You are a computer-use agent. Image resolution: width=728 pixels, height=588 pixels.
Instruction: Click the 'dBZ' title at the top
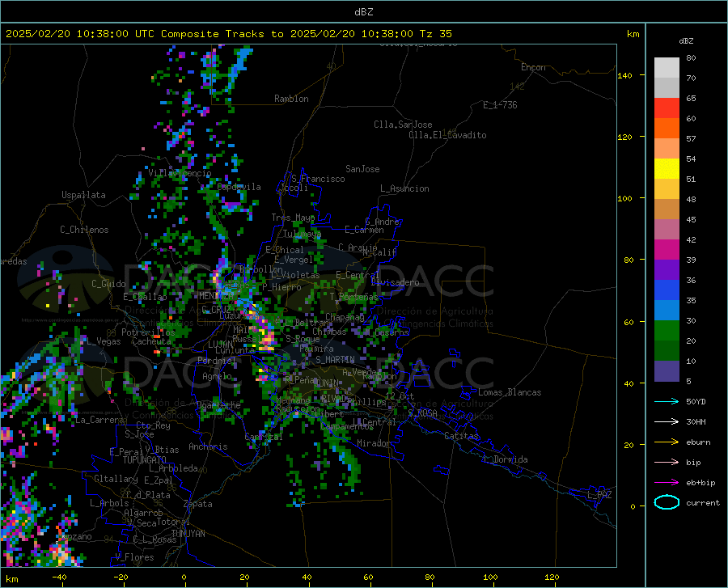click(x=363, y=12)
